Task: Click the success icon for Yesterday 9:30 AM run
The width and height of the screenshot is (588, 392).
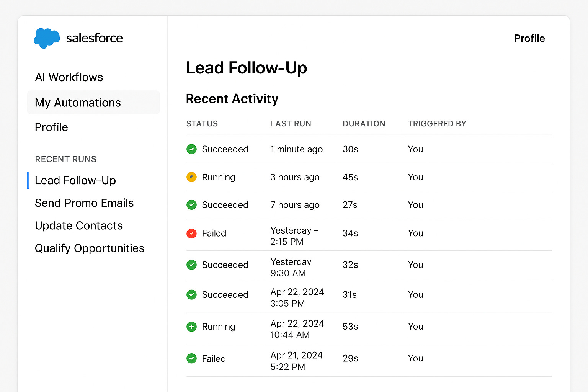Action: pos(191,265)
